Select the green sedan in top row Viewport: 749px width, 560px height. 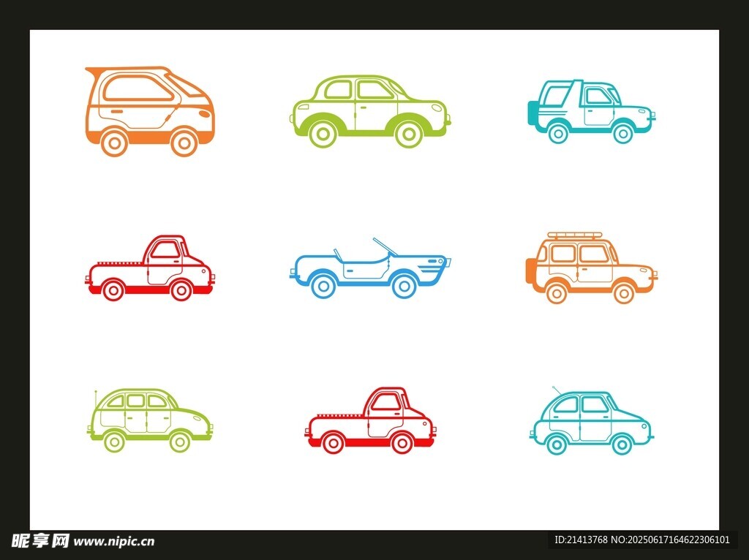(x=370, y=110)
